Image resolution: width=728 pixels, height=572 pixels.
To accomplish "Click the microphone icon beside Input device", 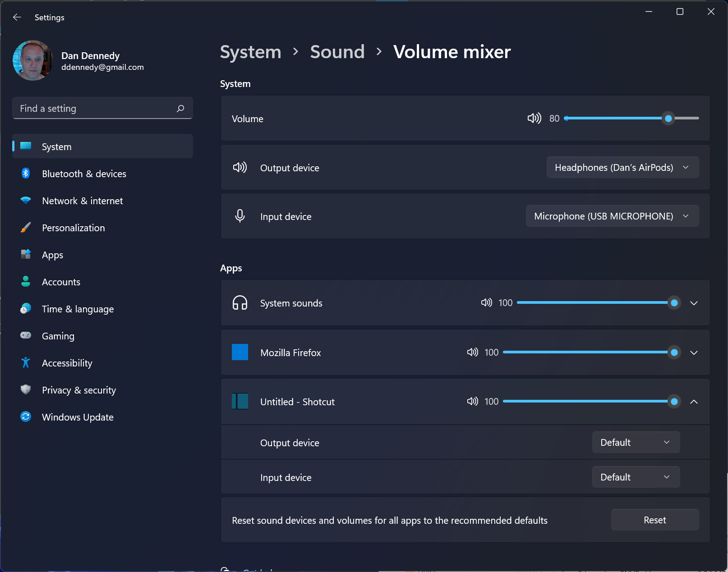I will coord(240,216).
